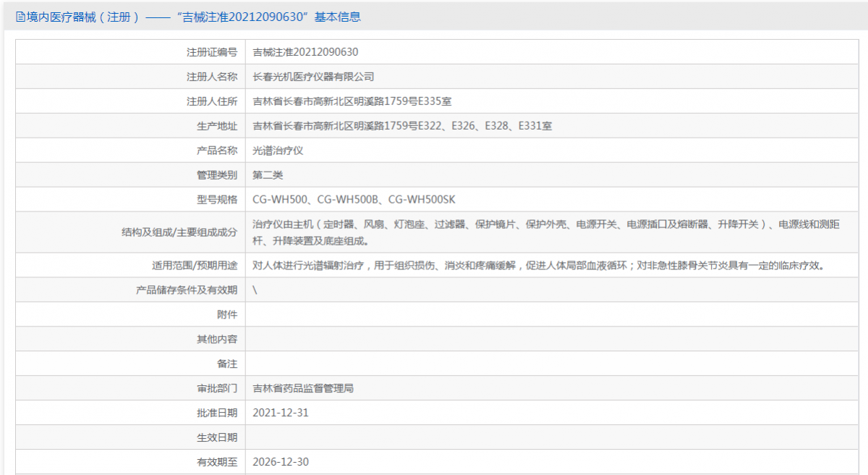Click the 生产地址 label
The image size is (868, 475).
point(217,126)
